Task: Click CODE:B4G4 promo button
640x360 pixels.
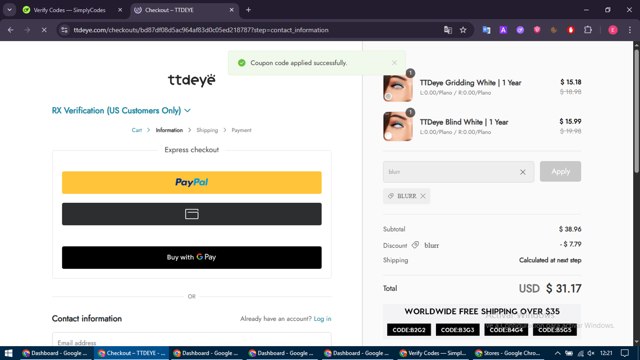Action: pos(506,330)
